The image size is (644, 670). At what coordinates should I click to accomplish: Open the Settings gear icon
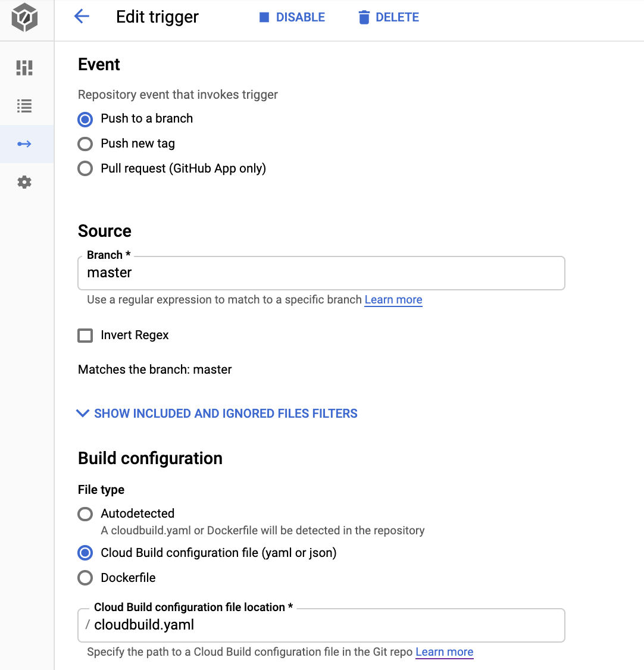pos(24,182)
